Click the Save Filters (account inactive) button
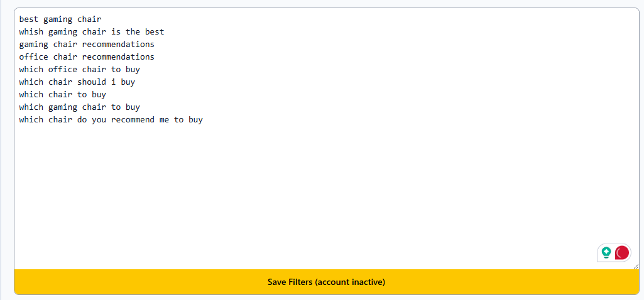 tap(327, 282)
